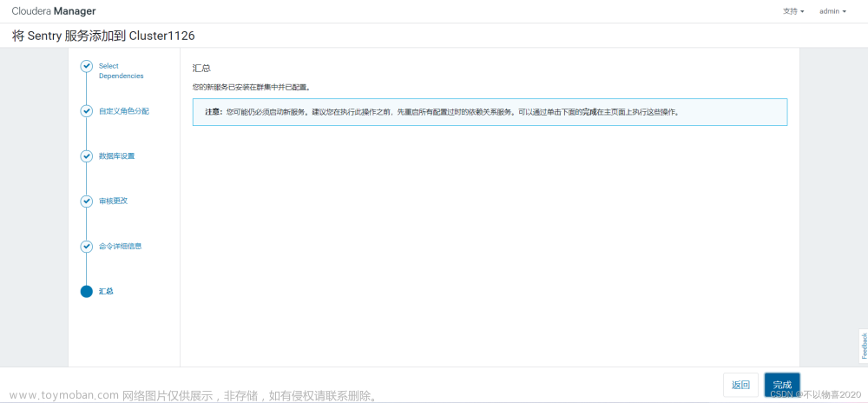The width and height of the screenshot is (868, 403).
Task: Click the 审核更改 step checkmark icon
Action: pyautogui.click(x=86, y=201)
